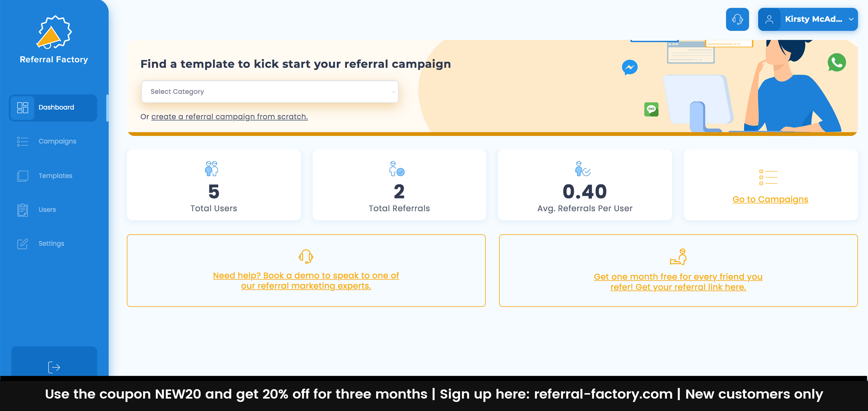The width and height of the screenshot is (868, 411).
Task: Click the WhatsApp icon in the banner
Action: 837,63
